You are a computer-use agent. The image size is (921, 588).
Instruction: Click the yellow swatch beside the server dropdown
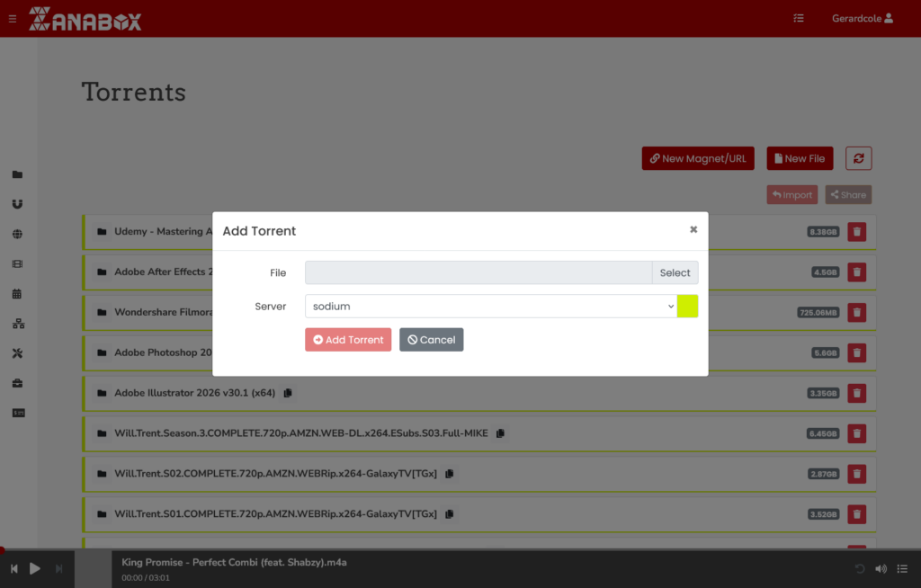687,306
